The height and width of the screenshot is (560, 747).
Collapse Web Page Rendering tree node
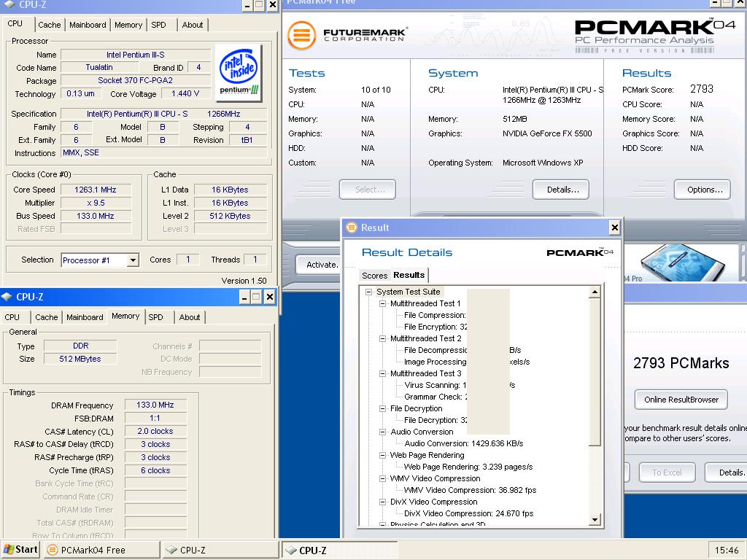[382, 455]
